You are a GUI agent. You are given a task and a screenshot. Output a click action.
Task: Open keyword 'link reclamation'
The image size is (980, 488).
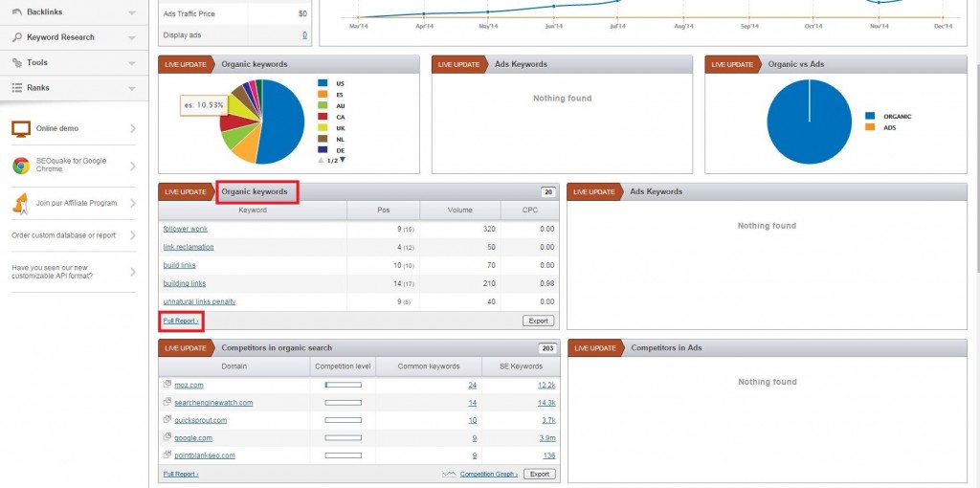pyautogui.click(x=189, y=247)
